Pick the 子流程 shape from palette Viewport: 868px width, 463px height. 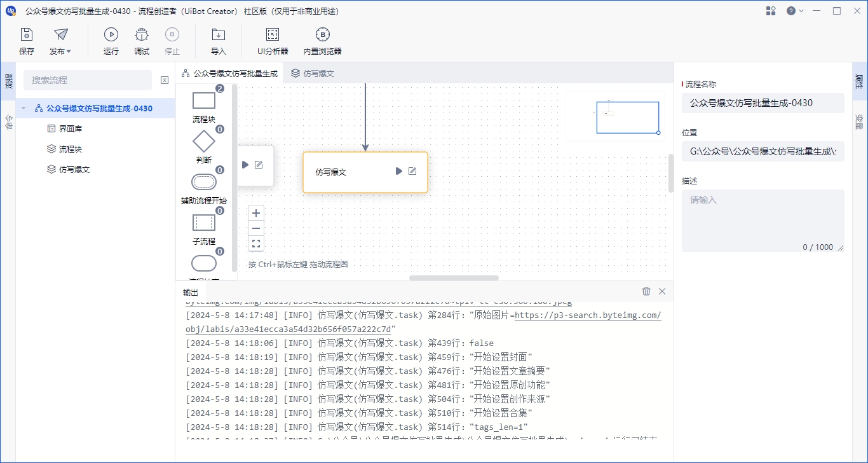point(204,223)
